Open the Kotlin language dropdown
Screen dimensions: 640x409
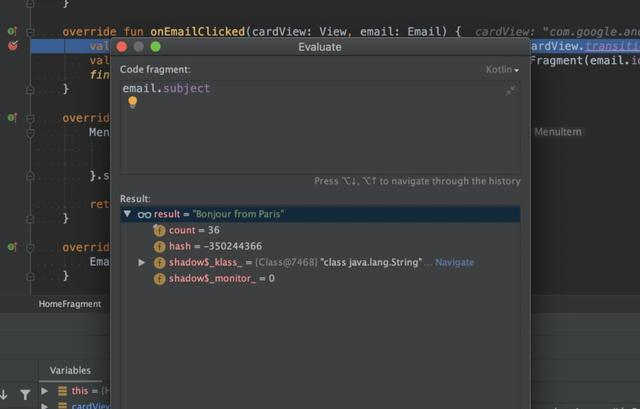pos(502,70)
